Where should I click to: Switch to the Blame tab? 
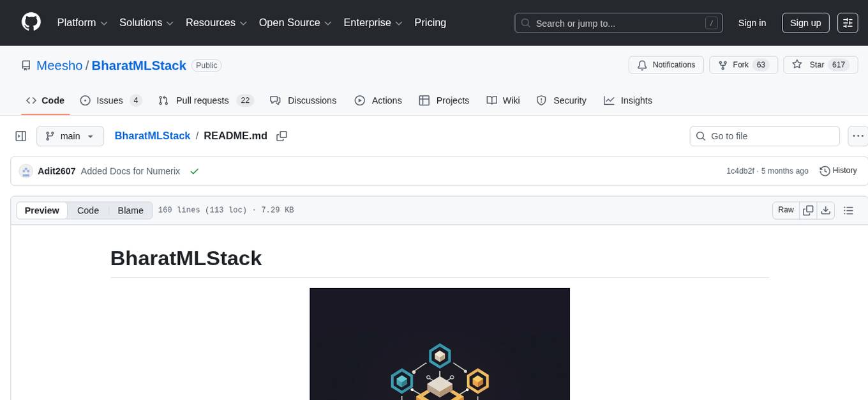(130, 210)
